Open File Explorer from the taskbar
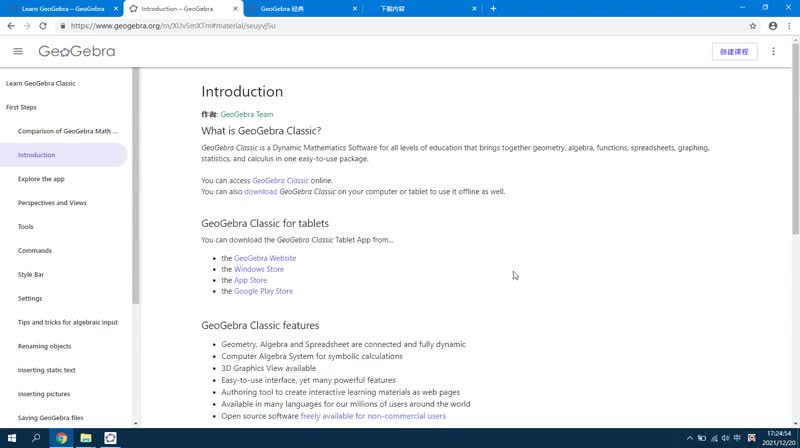This screenshot has width=800, height=448. pos(86,438)
